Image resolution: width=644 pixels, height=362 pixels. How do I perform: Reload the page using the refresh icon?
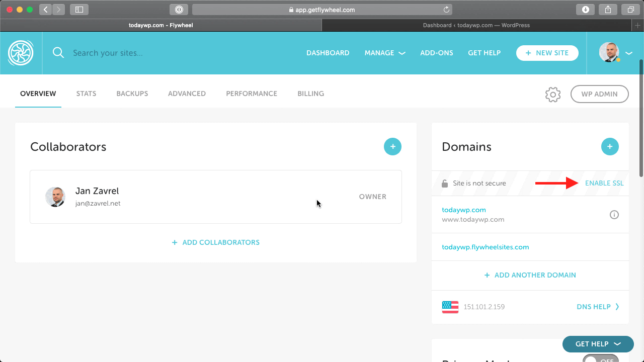[446, 10]
